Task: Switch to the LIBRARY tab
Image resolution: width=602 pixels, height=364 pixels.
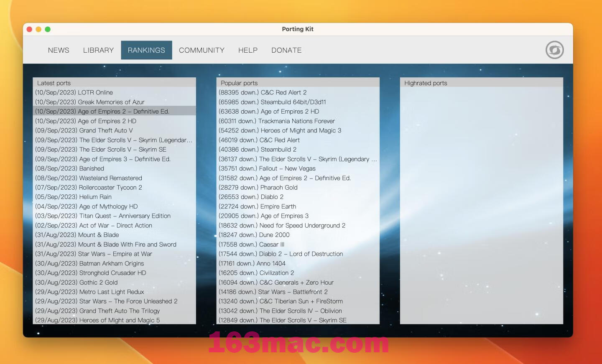Action: pos(98,50)
